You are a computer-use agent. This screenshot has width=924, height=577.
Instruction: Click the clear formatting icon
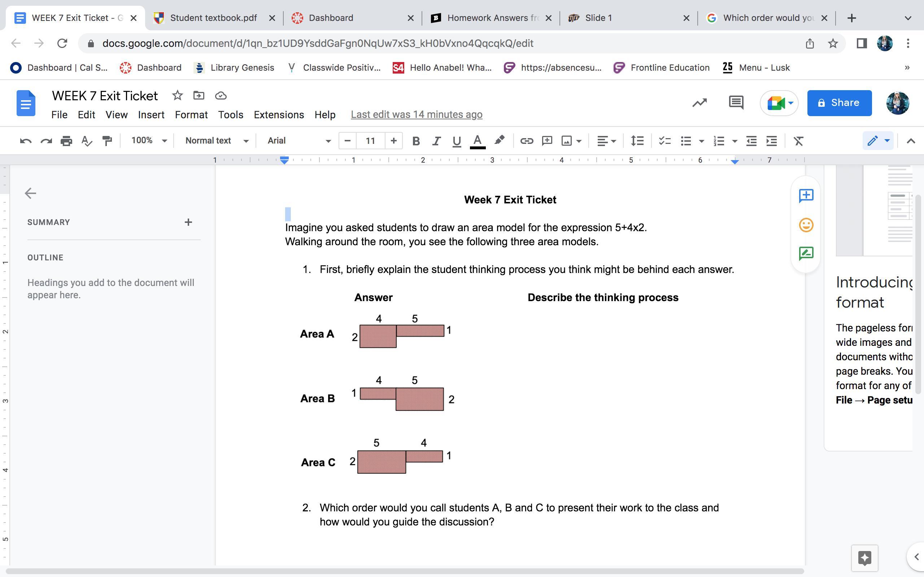798,141
